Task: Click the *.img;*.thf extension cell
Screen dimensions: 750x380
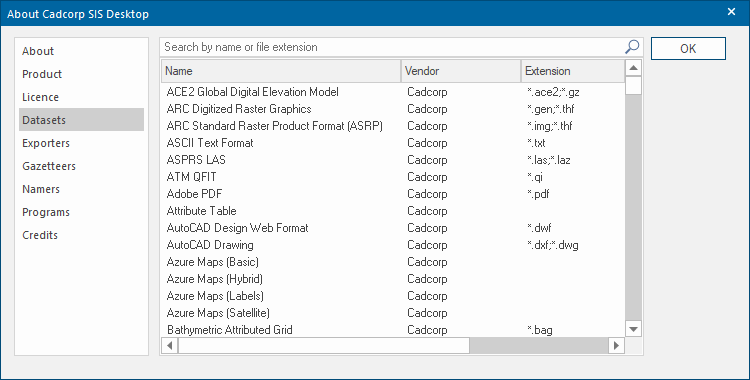Action: [550, 126]
